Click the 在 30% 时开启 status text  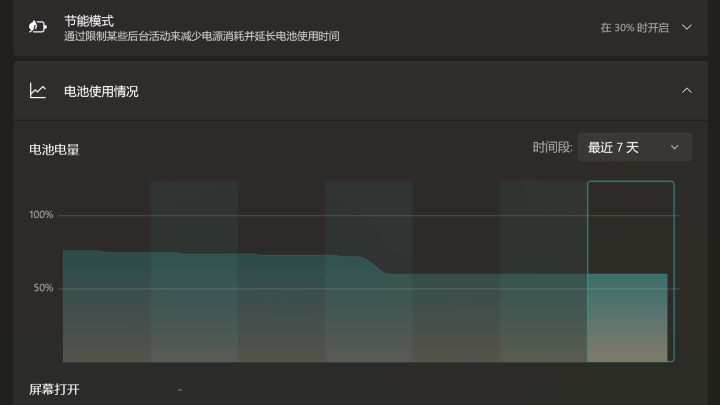point(634,28)
